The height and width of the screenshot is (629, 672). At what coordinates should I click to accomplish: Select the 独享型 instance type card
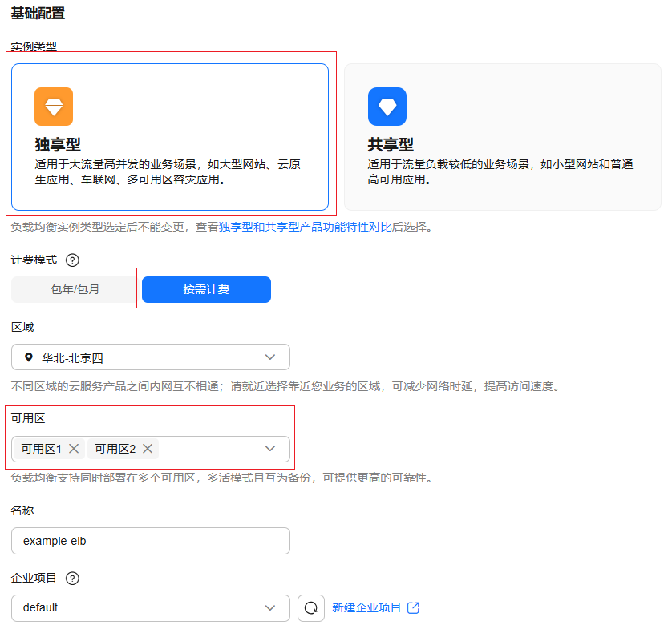(x=170, y=137)
